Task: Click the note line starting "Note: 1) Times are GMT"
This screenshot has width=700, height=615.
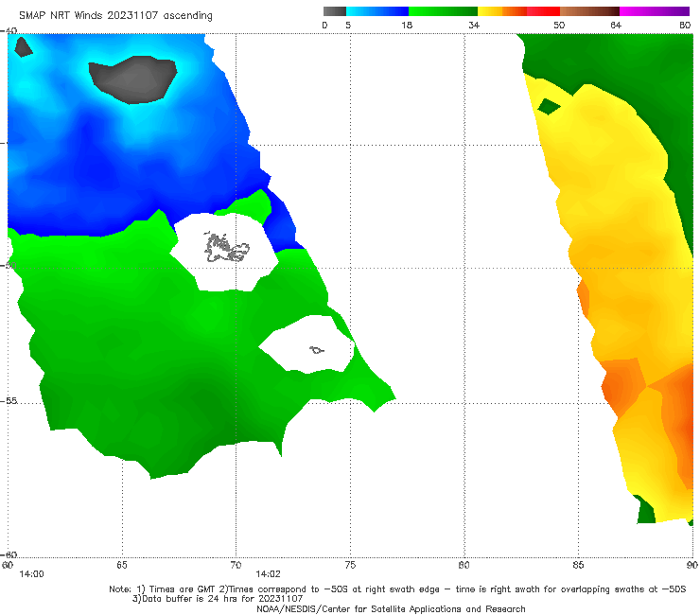Action: 397,589
